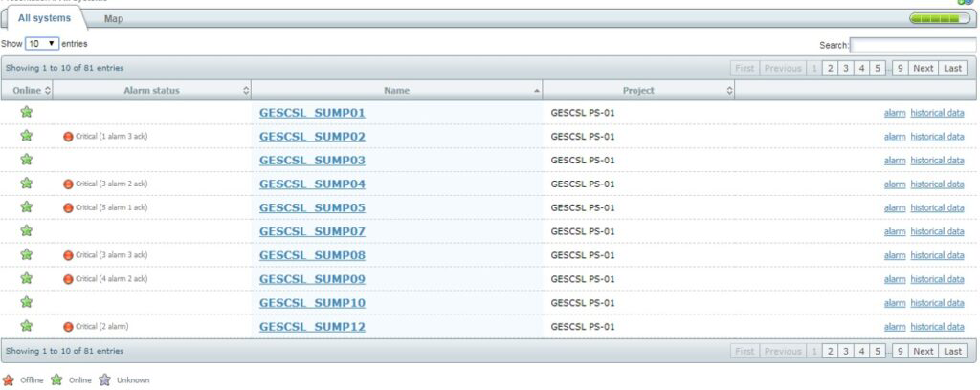The height and width of the screenshot is (390, 980).
Task: Click the critical alarm icon for GESCSL_SUMP04
Action: (x=68, y=184)
